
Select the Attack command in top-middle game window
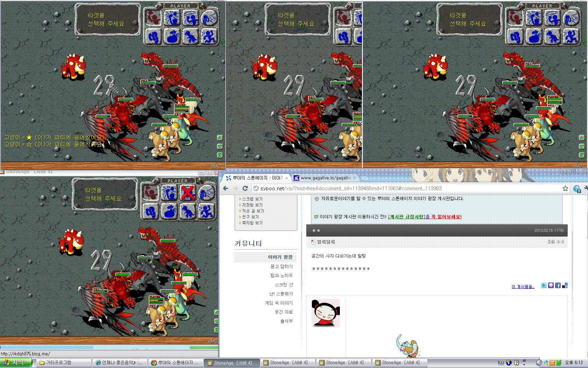(x=343, y=18)
